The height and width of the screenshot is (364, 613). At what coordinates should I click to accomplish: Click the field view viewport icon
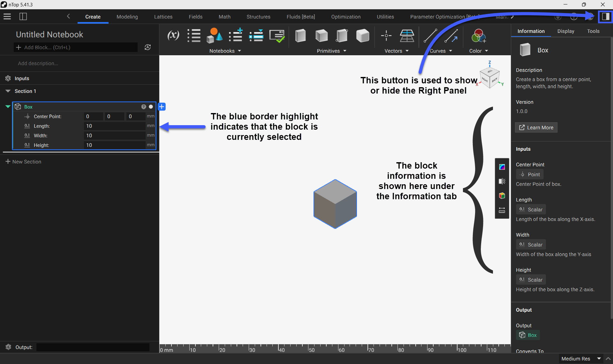(502, 167)
